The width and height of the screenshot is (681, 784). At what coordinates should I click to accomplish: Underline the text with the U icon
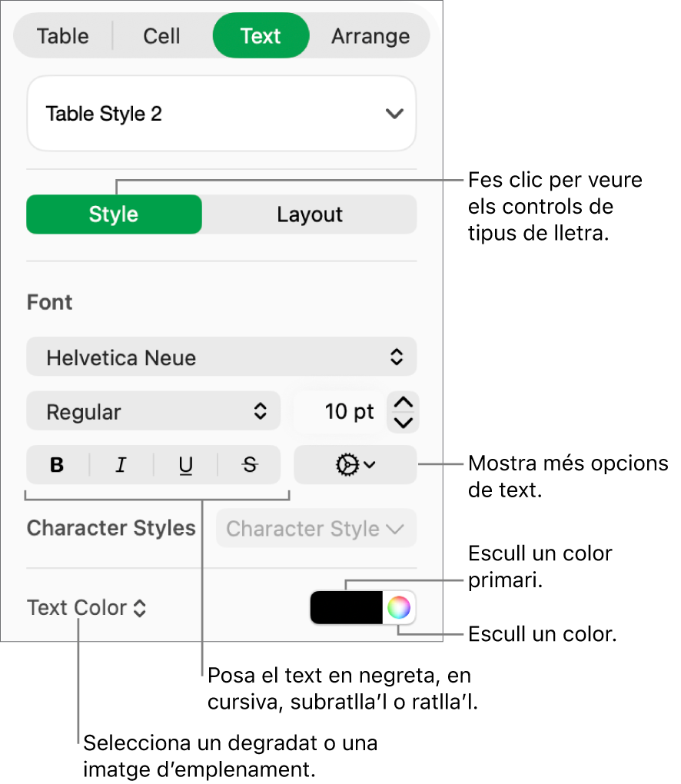(x=184, y=465)
